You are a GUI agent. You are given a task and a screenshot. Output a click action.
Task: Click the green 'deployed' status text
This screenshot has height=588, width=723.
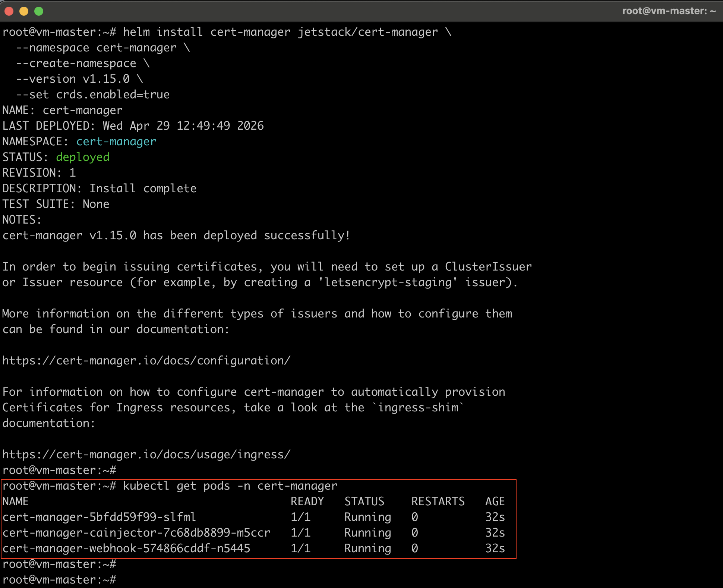point(82,157)
